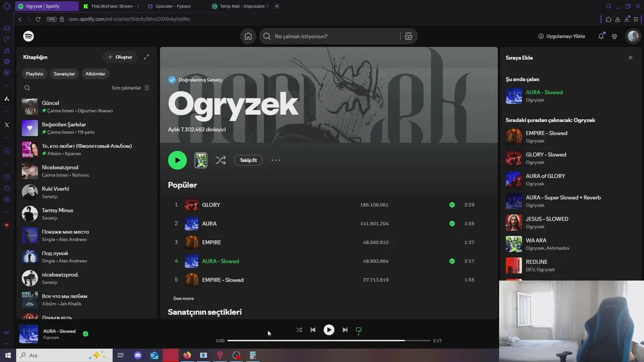Open the user profile avatar

(632, 36)
